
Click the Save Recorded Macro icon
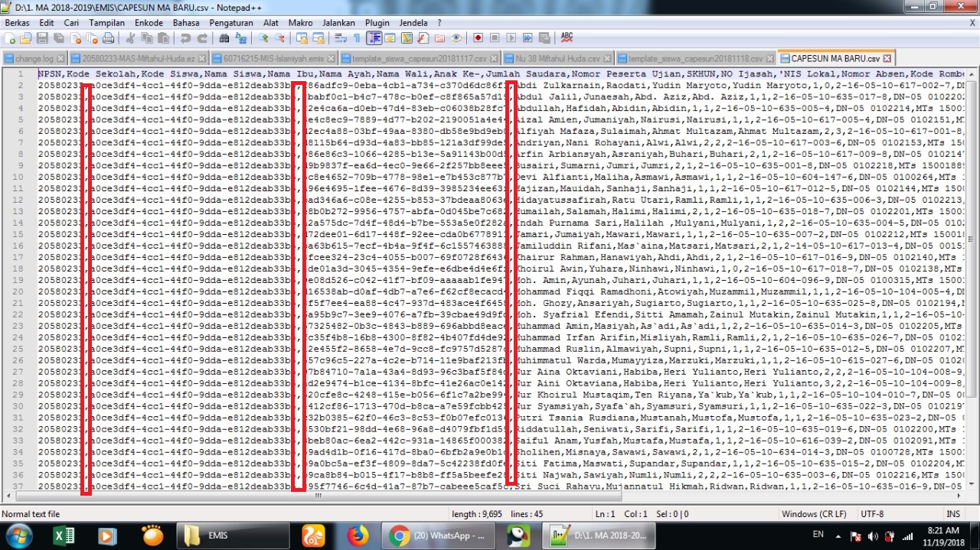tap(544, 38)
